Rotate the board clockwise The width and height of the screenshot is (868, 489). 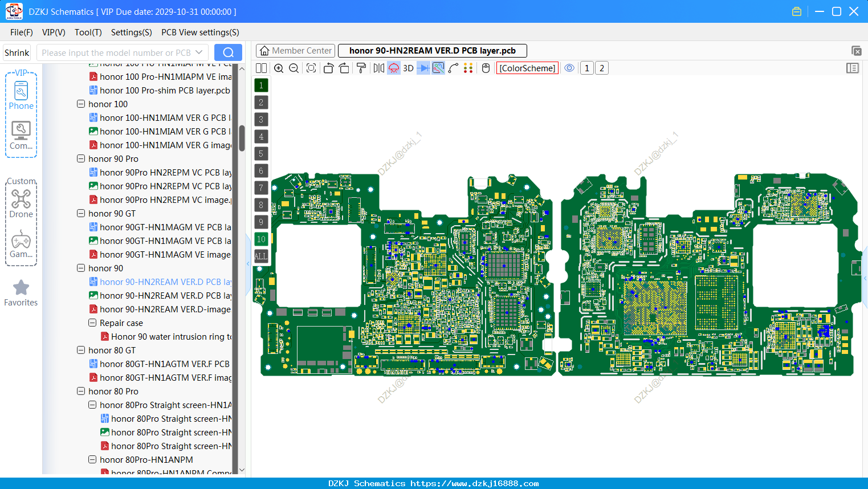344,68
